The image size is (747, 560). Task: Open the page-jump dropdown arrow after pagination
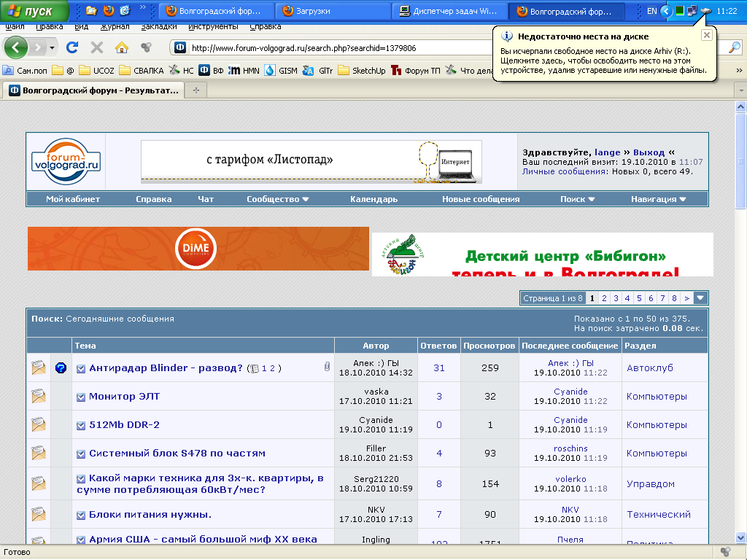click(700, 298)
